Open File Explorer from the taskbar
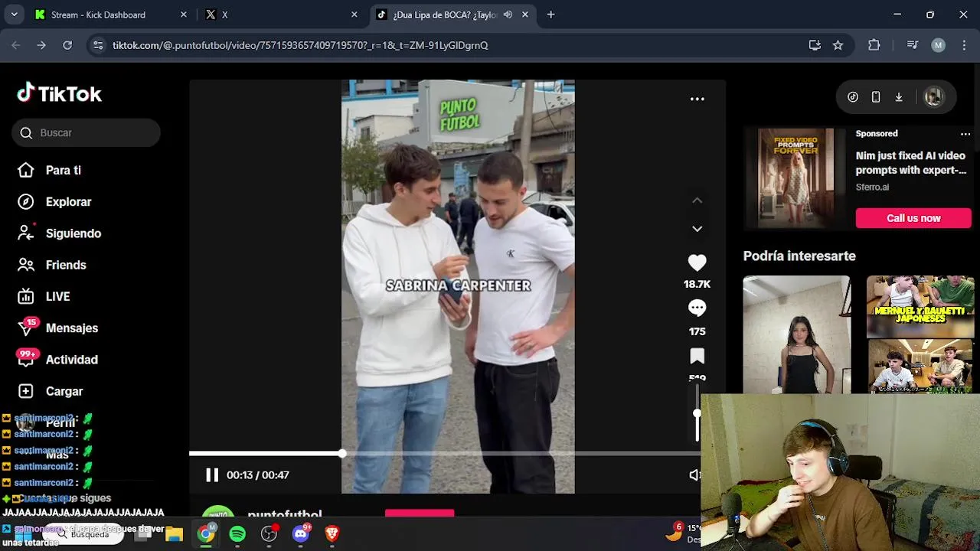This screenshot has width=980, height=551. pyautogui.click(x=175, y=534)
